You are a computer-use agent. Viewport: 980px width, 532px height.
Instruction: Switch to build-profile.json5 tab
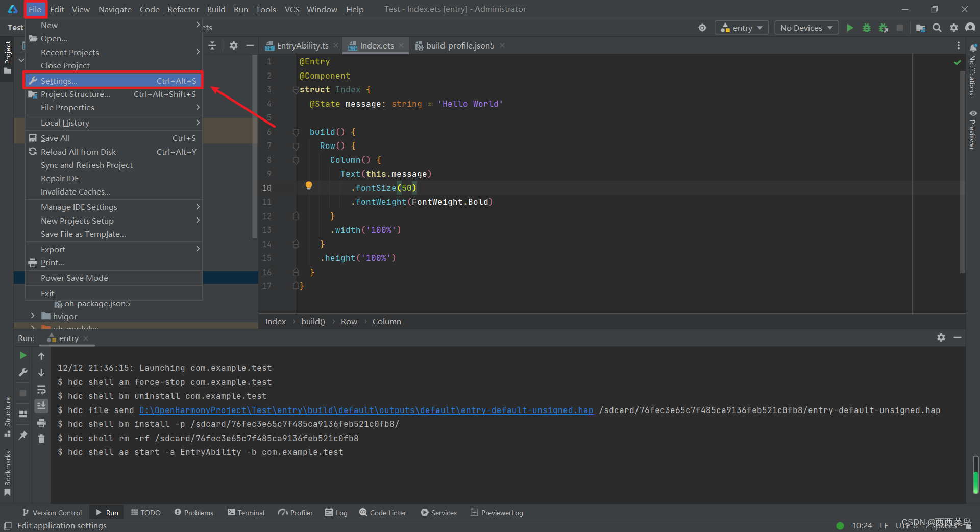point(460,45)
